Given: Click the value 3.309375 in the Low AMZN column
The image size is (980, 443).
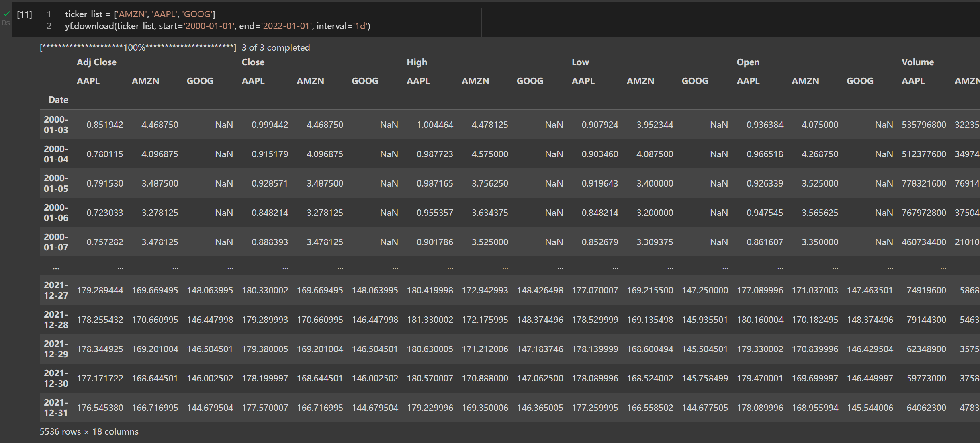Looking at the screenshot, I should click(655, 242).
